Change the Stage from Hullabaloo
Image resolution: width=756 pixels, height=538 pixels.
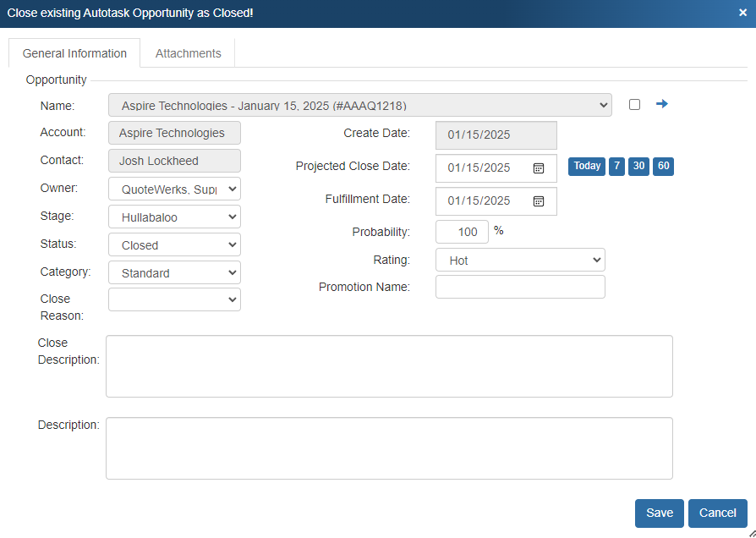click(x=174, y=217)
